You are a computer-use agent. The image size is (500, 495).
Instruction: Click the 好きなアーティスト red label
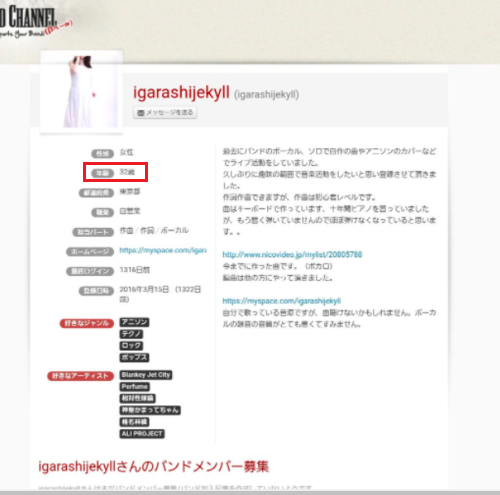(x=80, y=376)
